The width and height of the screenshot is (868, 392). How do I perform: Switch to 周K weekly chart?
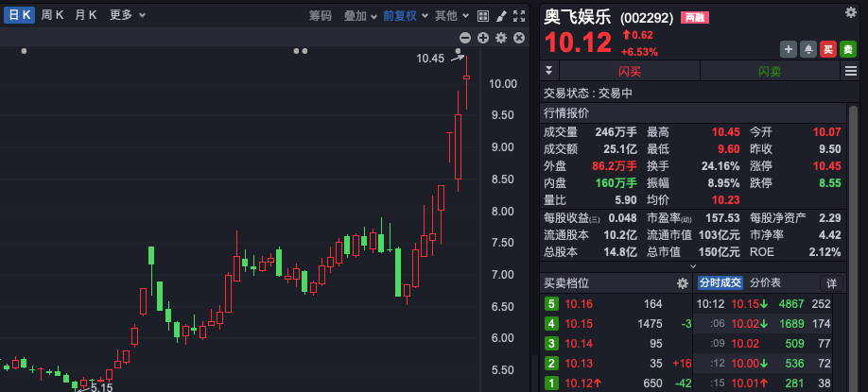click(53, 15)
